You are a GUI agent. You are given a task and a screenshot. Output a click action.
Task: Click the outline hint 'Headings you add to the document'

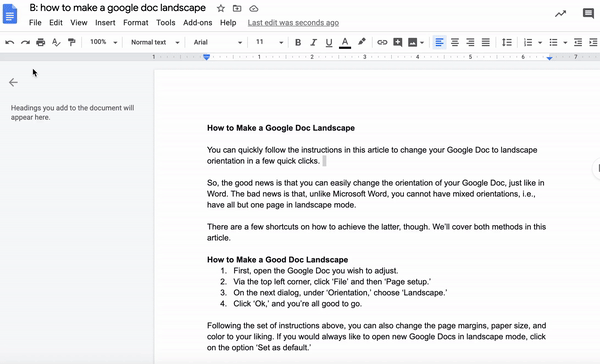[x=72, y=113]
